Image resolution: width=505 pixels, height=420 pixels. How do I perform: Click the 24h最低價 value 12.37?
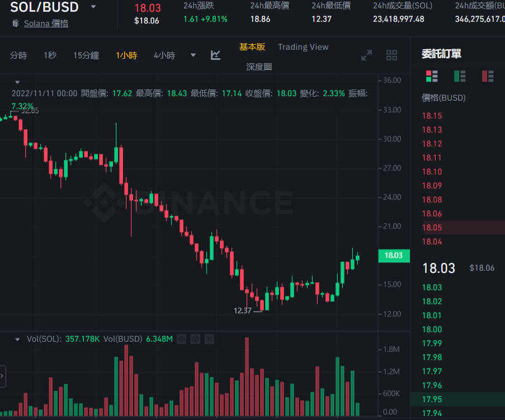click(322, 20)
